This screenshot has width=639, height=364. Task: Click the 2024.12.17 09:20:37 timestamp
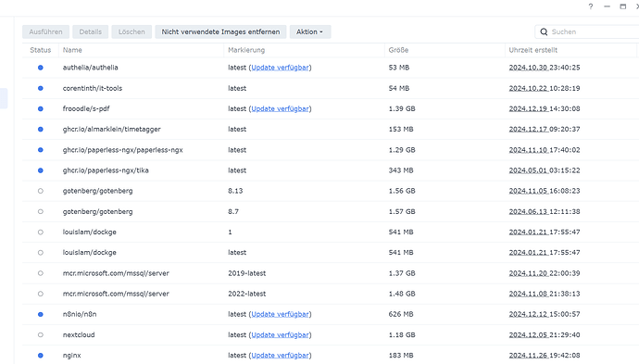pos(544,130)
